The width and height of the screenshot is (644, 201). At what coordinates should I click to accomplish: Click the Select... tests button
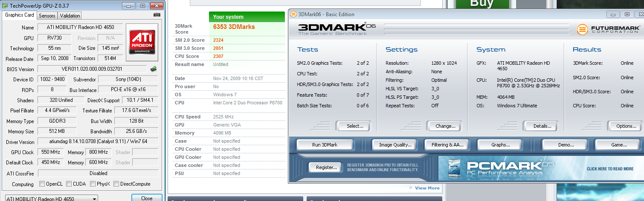point(353,126)
